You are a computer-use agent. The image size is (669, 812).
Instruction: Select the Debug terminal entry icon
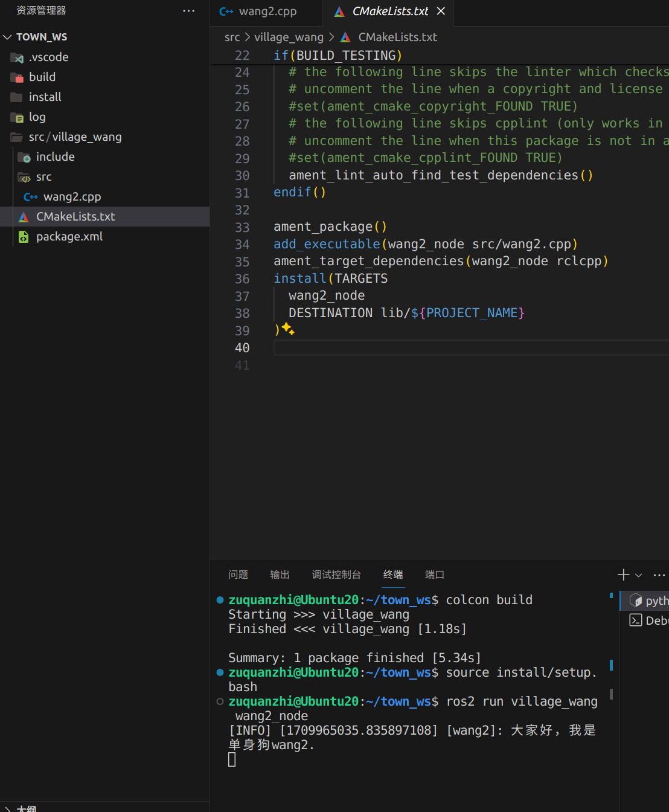tap(635, 620)
